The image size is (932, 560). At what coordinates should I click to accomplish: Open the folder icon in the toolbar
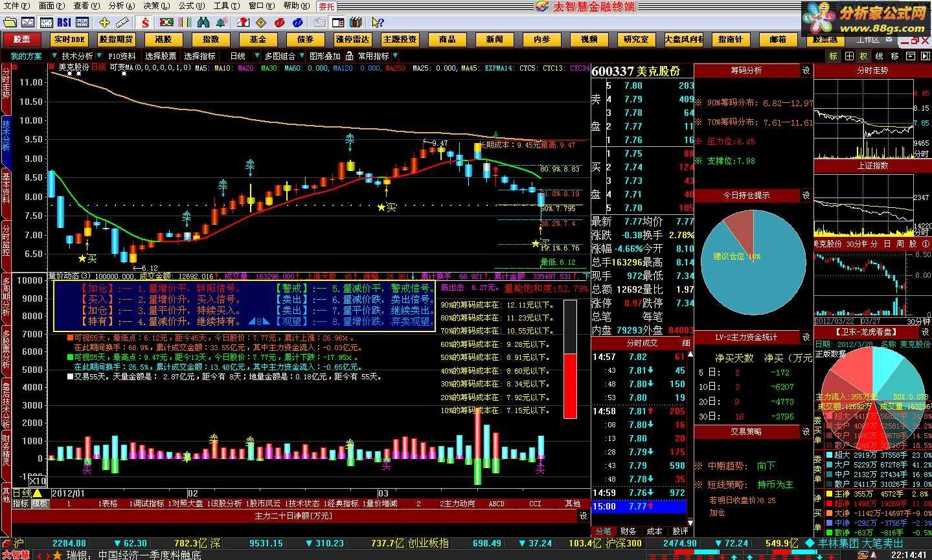tap(9, 23)
